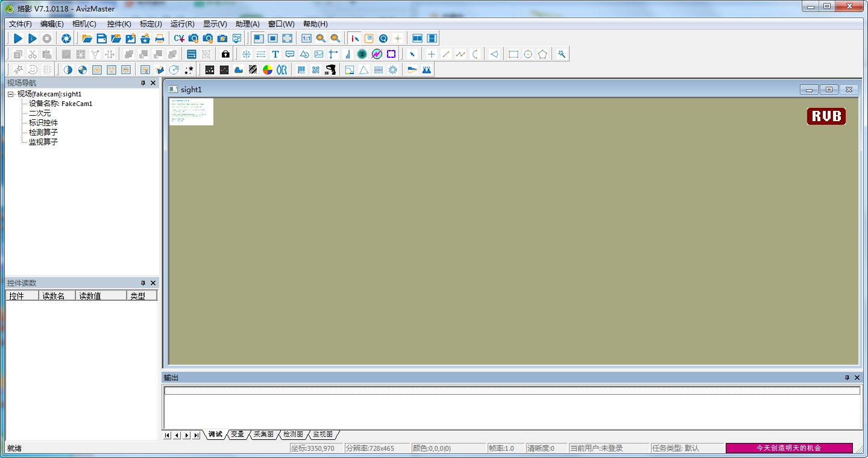Select 二次元 in navigation tree
The width and height of the screenshot is (868, 458).
click(x=40, y=113)
